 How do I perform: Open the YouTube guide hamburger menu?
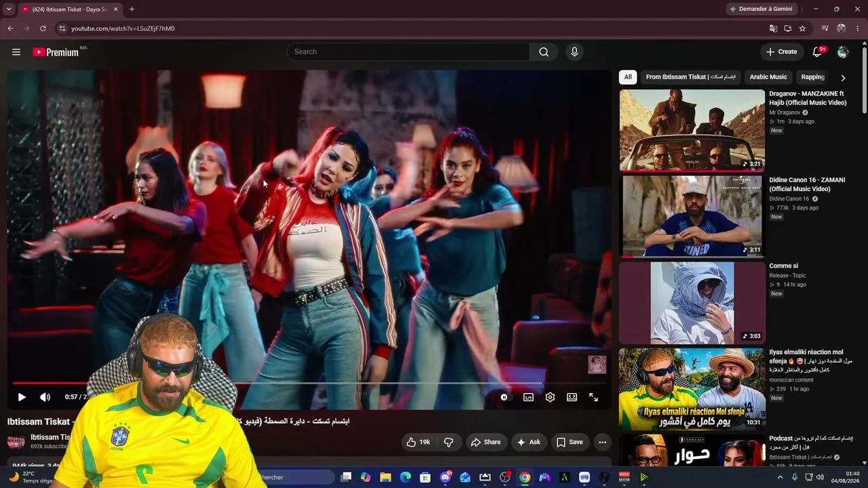pos(16,52)
